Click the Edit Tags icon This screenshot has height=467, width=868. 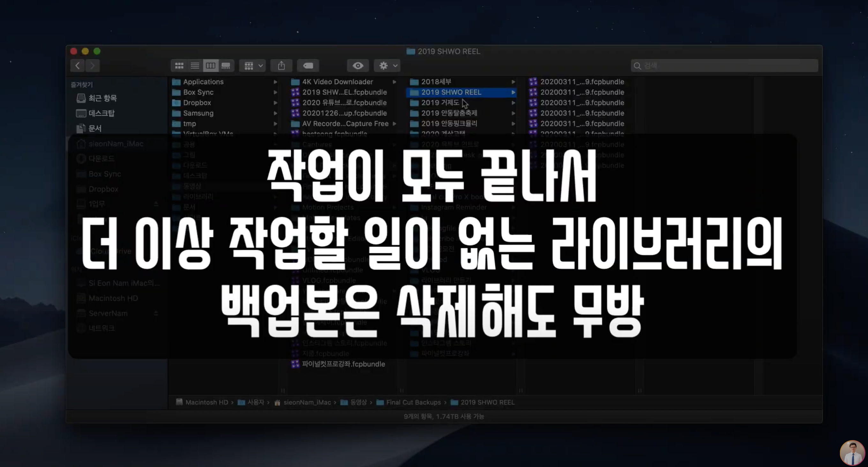pos(308,65)
